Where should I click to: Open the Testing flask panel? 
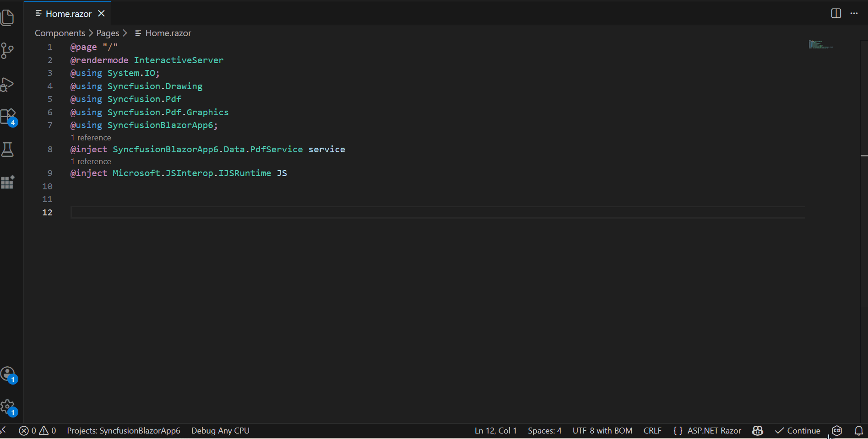tap(8, 149)
